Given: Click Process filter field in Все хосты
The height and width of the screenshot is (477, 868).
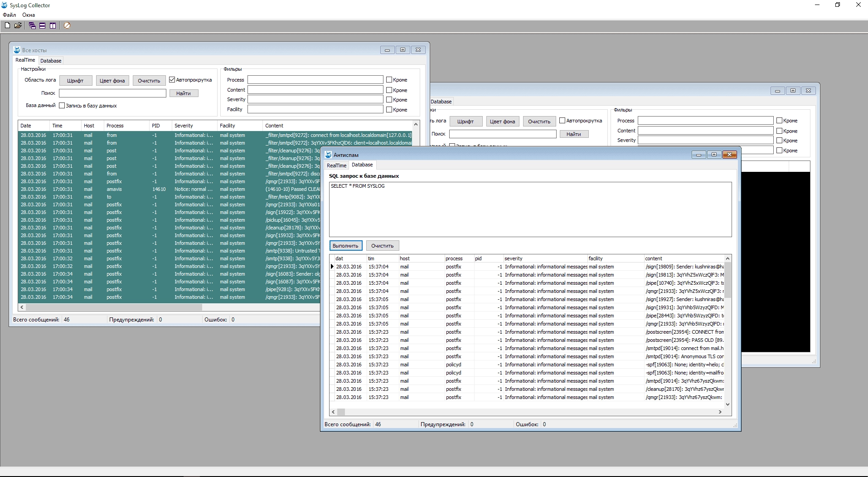Looking at the screenshot, I should 315,80.
